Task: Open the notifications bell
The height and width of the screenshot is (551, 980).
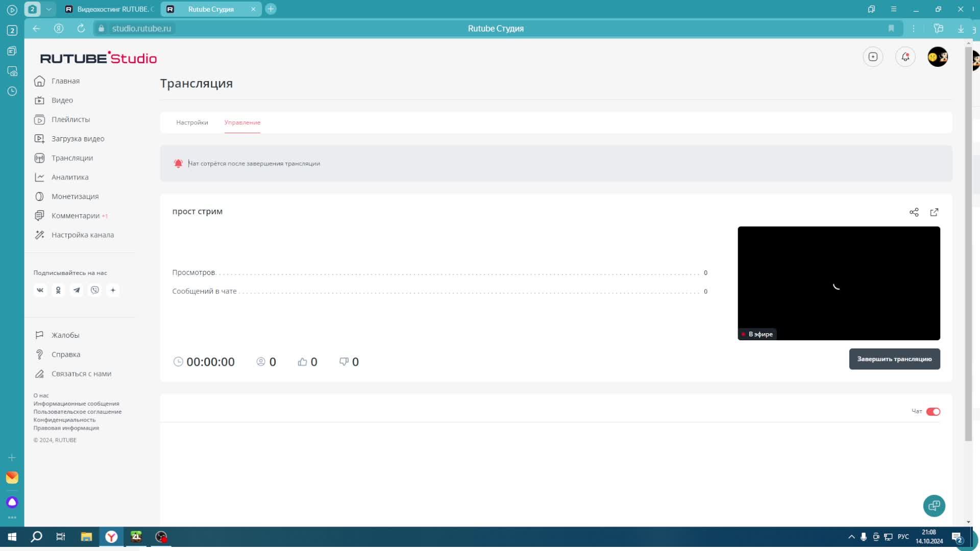Action: (x=905, y=57)
